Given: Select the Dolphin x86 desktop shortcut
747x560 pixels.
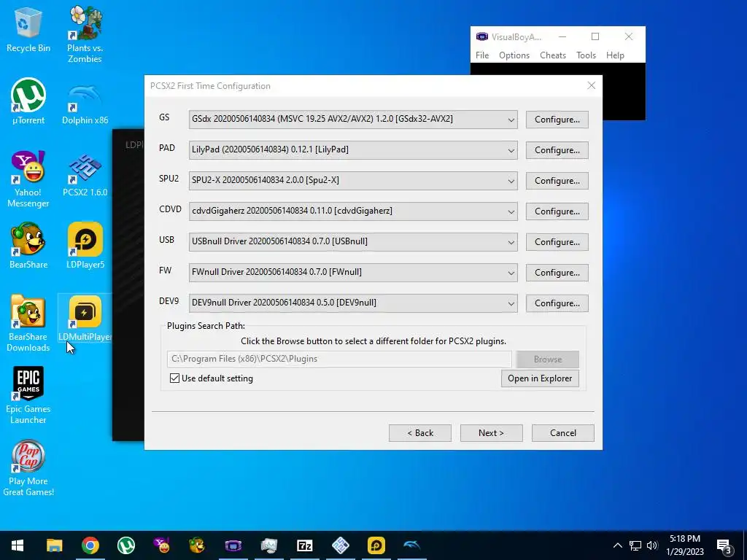Looking at the screenshot, I should (85, 104).
